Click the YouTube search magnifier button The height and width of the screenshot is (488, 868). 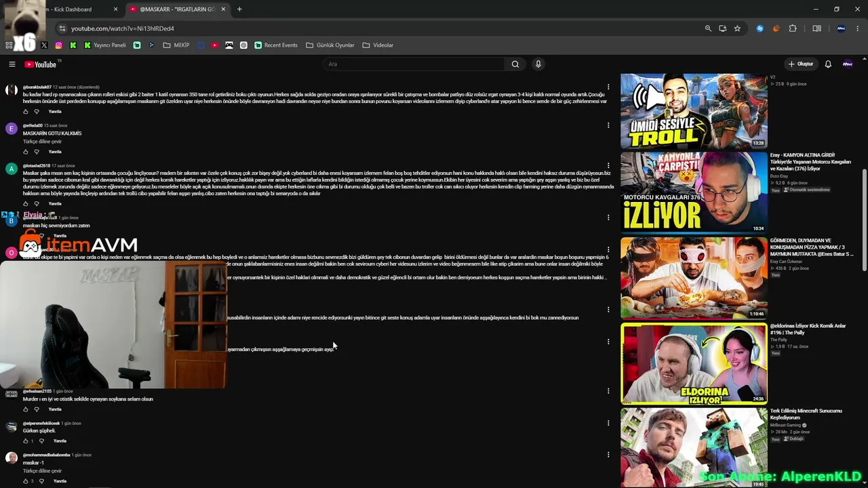tap(515, 64)
